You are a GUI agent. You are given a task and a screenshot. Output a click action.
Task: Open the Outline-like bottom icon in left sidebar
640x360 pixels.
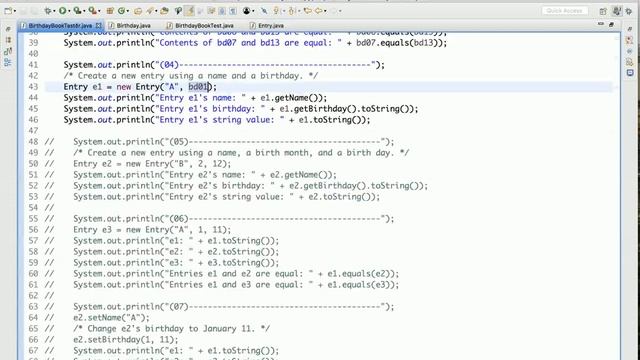[x=8, y=62]
